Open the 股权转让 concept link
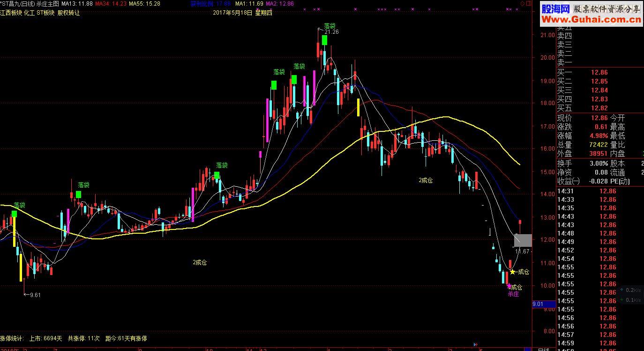The width and height of the screenshot is (644, 351). [x=69, y=13]
